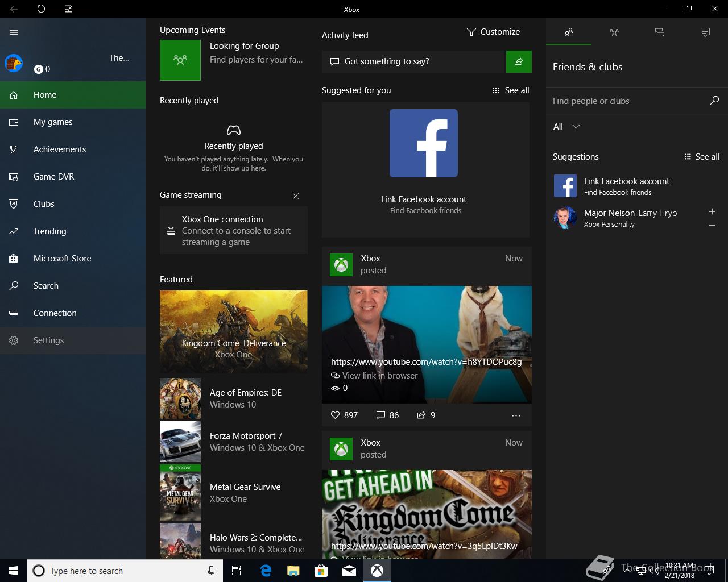Image resolution: width=728 pixels, height=582 pixels.
Task: Open Forza Motorsport 7 thumbnail
Action: click(180, 442)
